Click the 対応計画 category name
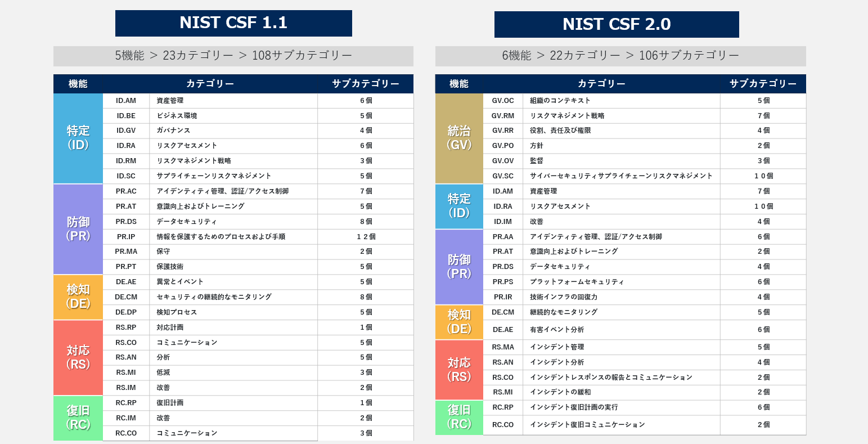 (170, 328)
